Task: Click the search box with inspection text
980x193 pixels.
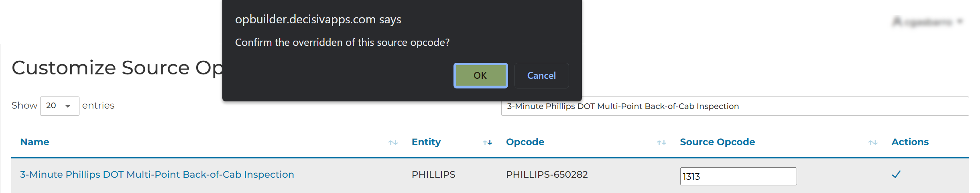Action: point(734,106)
